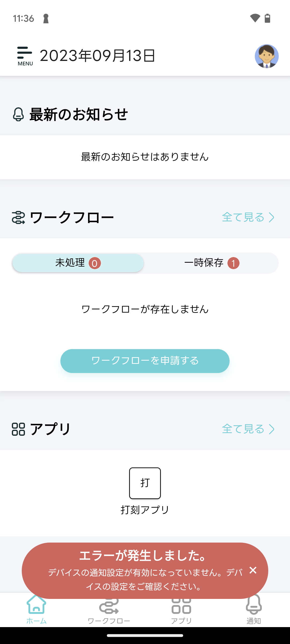Expand アプリ list via chevron arrow
The image size is (290, 644).
click(x=272, y=429)
